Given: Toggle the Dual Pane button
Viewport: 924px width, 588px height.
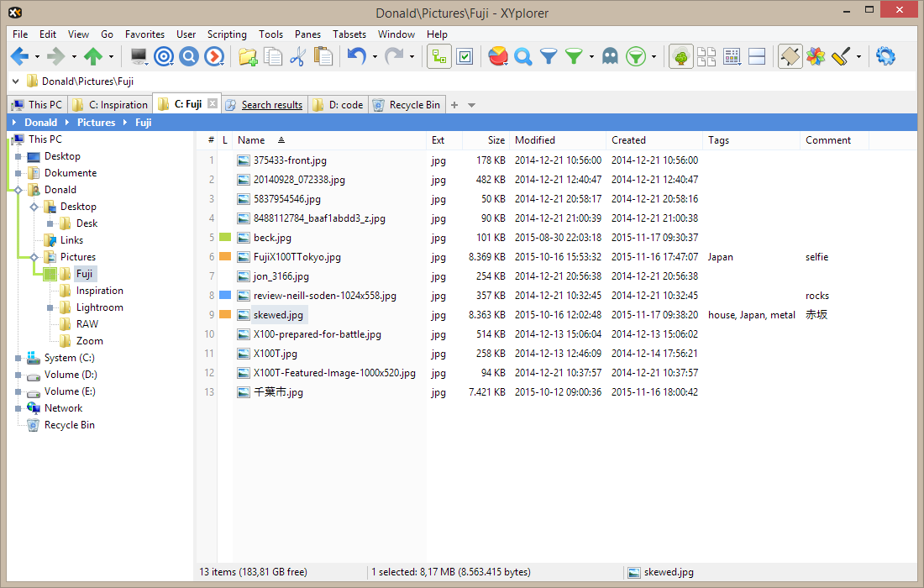Looking at the screenshot, I should pyautogui.click(x=757, y=56).
